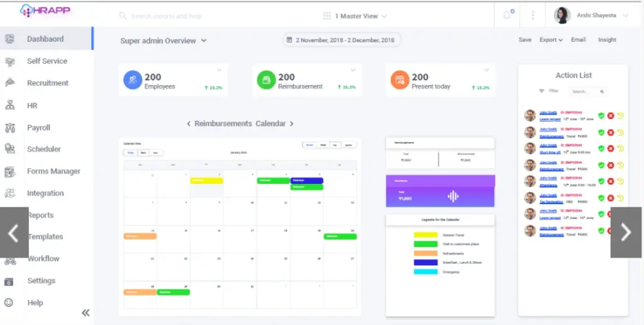Screen dimensions: 644x325
Task: Click the Insight link
Action: [607, 40]
